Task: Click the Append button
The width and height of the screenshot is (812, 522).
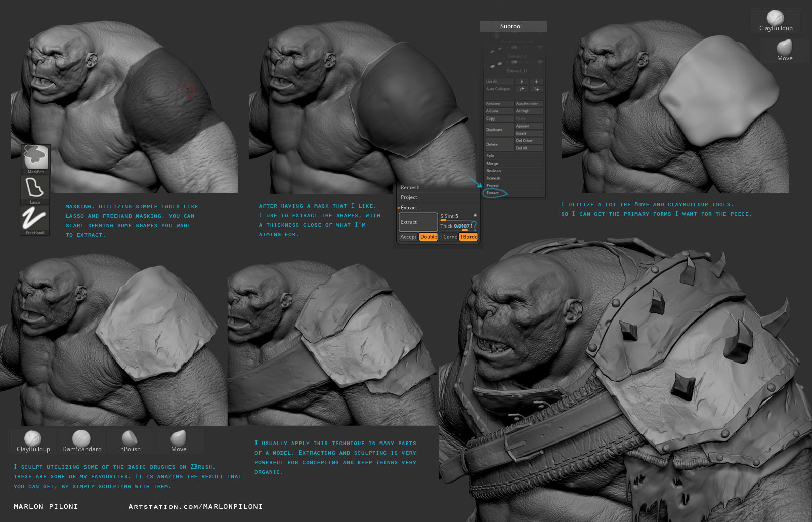Action: tap(529, 126)
